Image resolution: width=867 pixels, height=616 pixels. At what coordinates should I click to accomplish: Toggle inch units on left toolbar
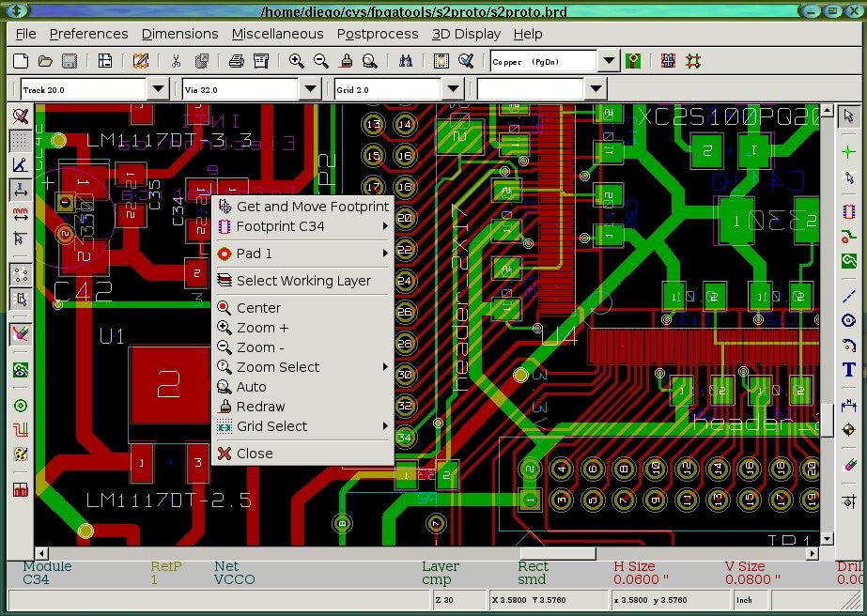[21, 190]
